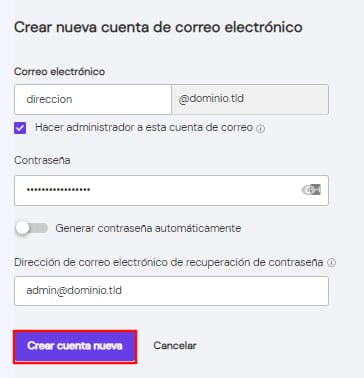Click the Contraseña field label
This screenshot has height=378, width=364.
pyautogui.click(x=42, y=160)
